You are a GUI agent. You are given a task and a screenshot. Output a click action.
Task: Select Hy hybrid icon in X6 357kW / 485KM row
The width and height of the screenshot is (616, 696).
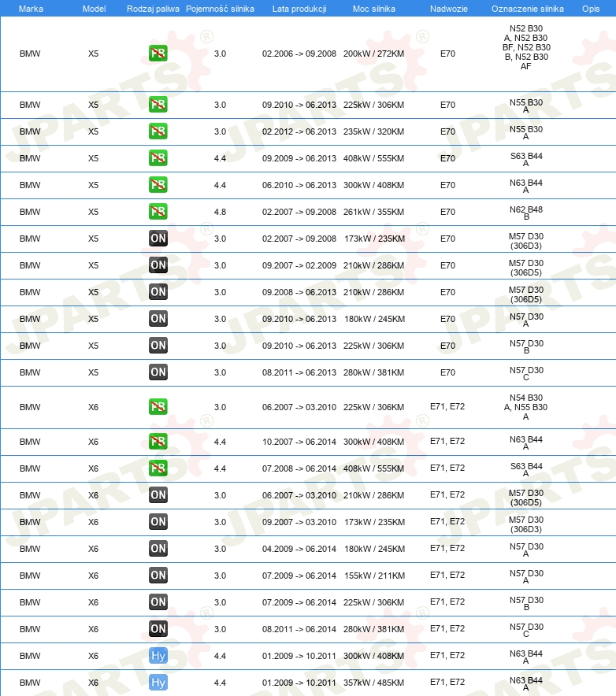coord(158,683)
